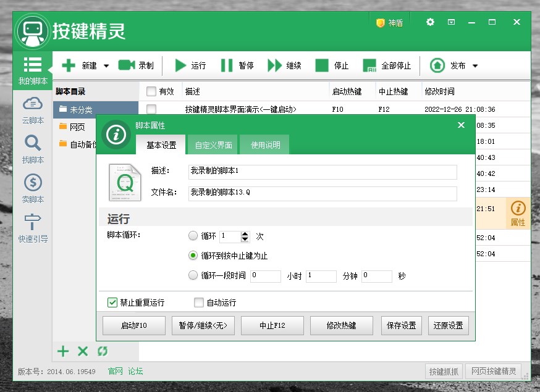Run the script with the 运行 button
The height and width of the screenshot is (392, 540).
[190, 65]
